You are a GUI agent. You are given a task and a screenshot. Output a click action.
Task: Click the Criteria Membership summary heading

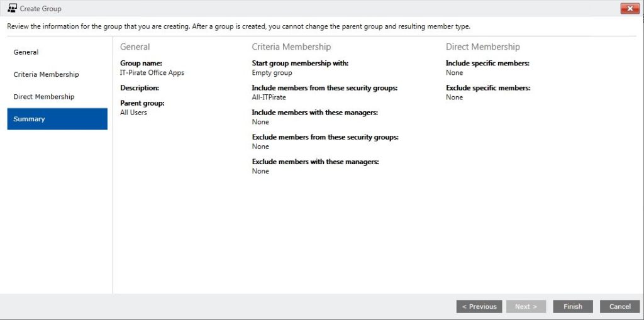click(291, 47)
